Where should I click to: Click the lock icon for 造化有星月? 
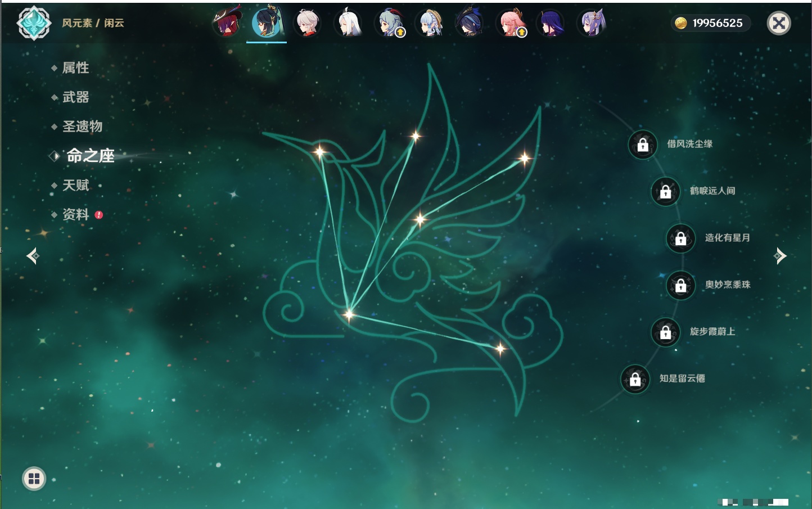point(681,238)
